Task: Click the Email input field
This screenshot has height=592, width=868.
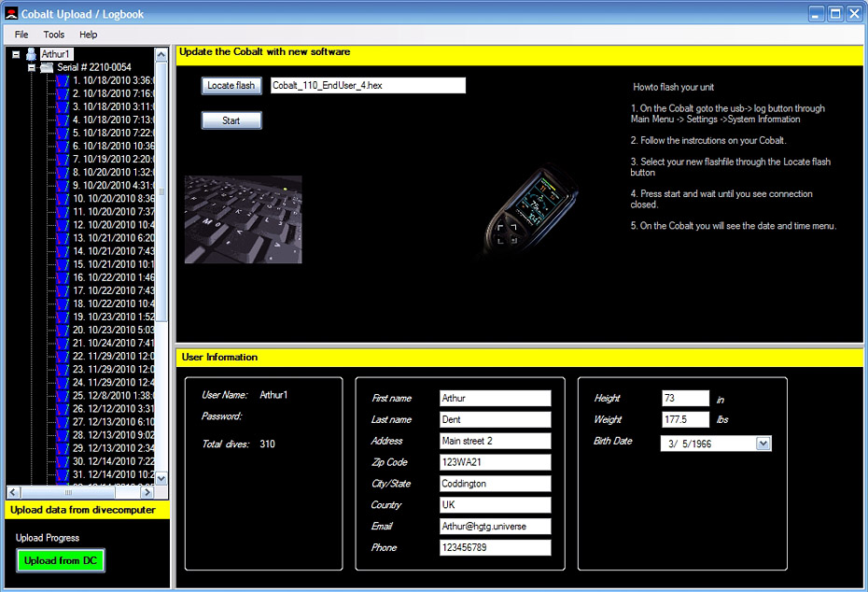Action: 495,527
